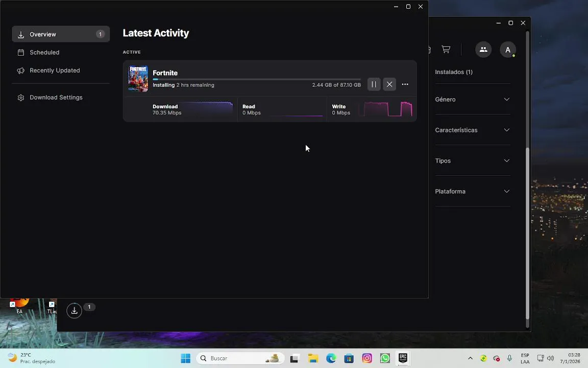The width and height of the screenshot is (588, 368).
Task: Click the downloads icon at launcher bottom
Action: pyautogui.click(x=74, y=311)
